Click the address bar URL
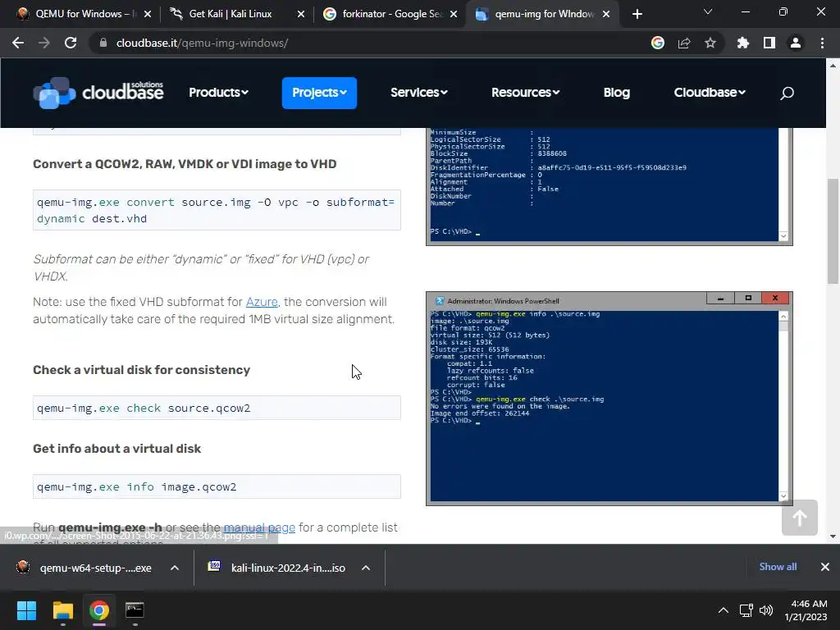 click(202, 43)
